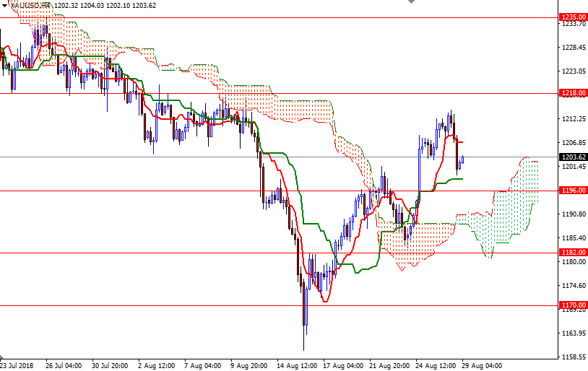Click the XAUUSD,H4 symbol title
Viewport: 588px width, 371px height.
[30, 5]
